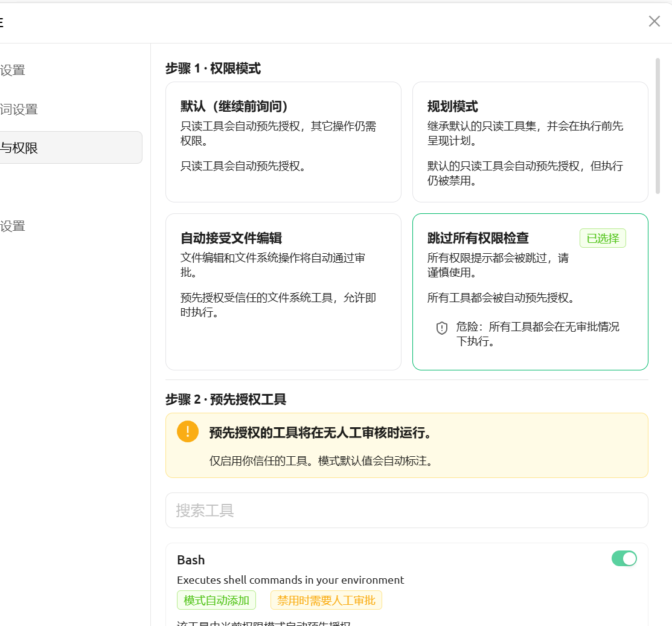
Task: Toggle the Bash tool switch off
Action: (624, 558)
